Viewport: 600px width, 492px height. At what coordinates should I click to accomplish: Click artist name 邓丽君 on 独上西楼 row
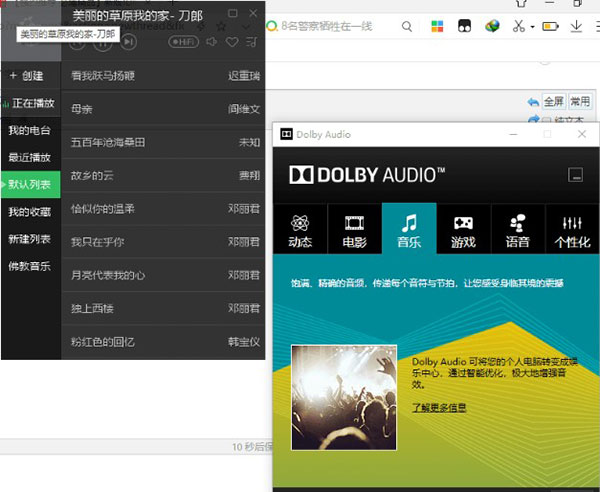[x=244, y=308]
